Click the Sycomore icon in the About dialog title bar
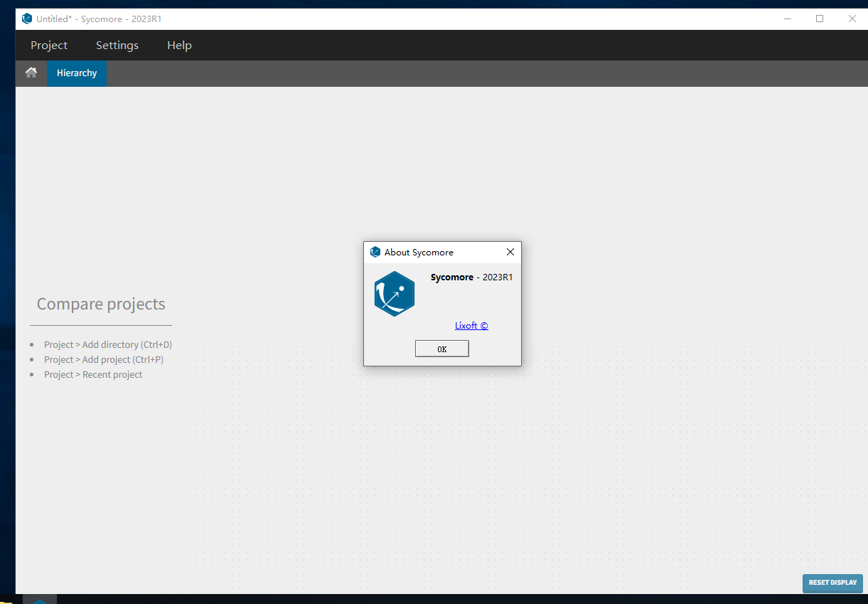Viewport: 868px width, 604px height. tap(375, 252)
